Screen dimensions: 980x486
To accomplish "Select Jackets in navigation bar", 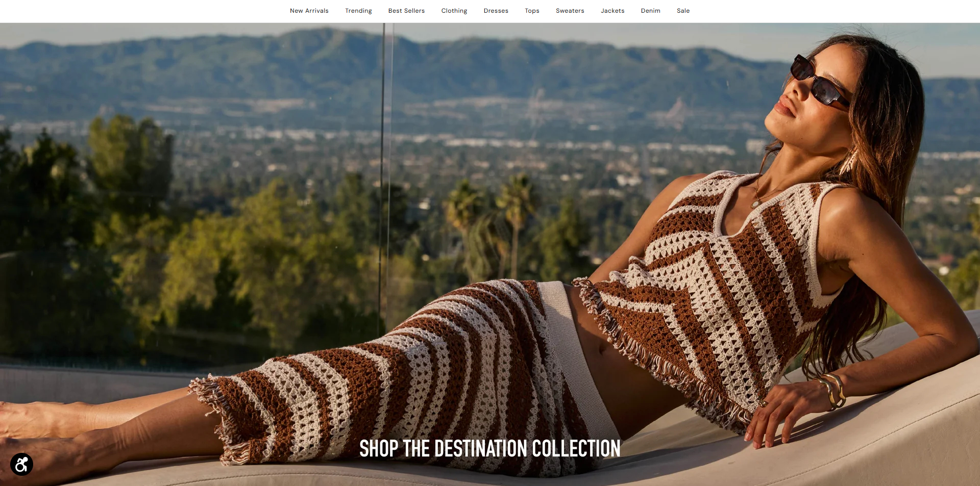I will (612, 11).
